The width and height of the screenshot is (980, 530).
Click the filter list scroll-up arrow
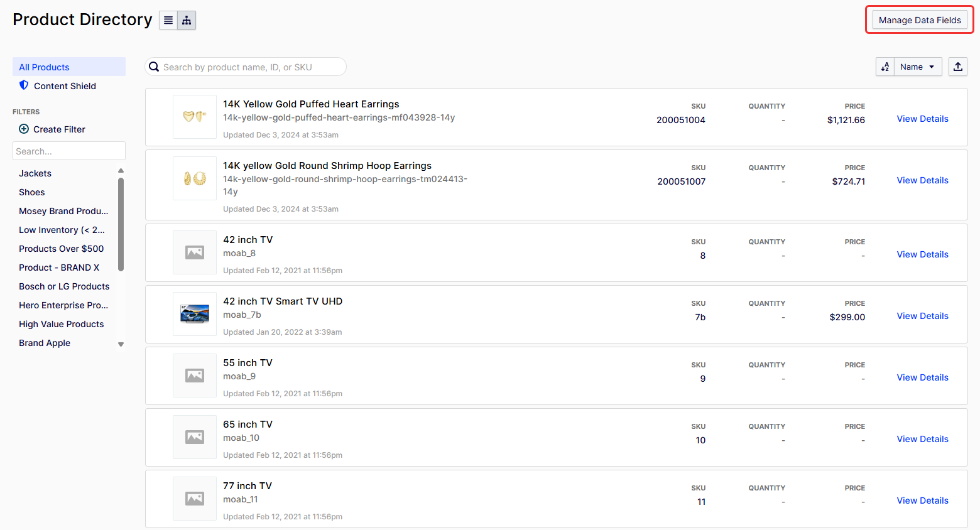click(121, 171)
